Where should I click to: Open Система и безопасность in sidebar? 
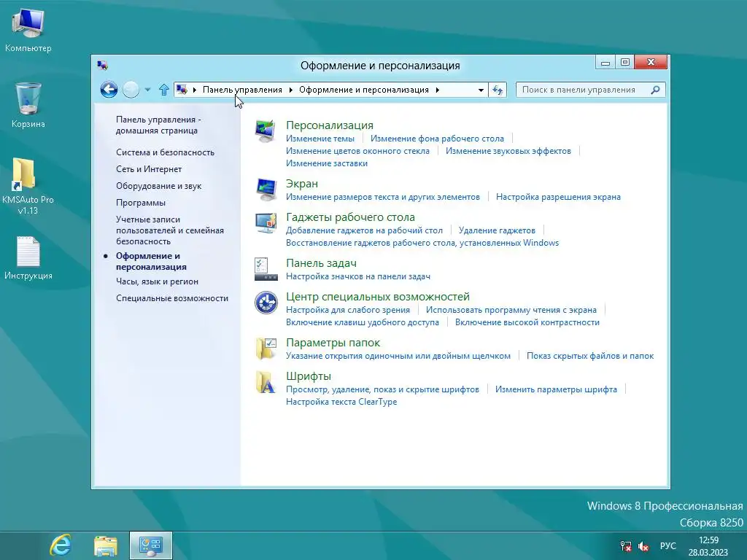[x=166, y=152]
